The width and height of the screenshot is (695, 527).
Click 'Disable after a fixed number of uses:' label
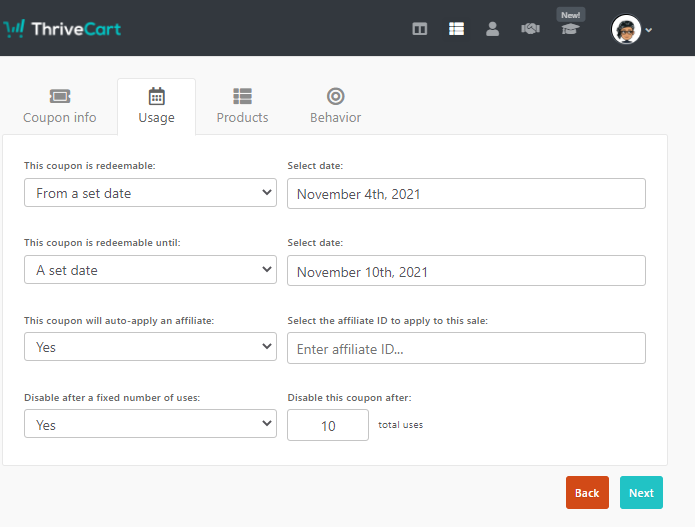112,398
